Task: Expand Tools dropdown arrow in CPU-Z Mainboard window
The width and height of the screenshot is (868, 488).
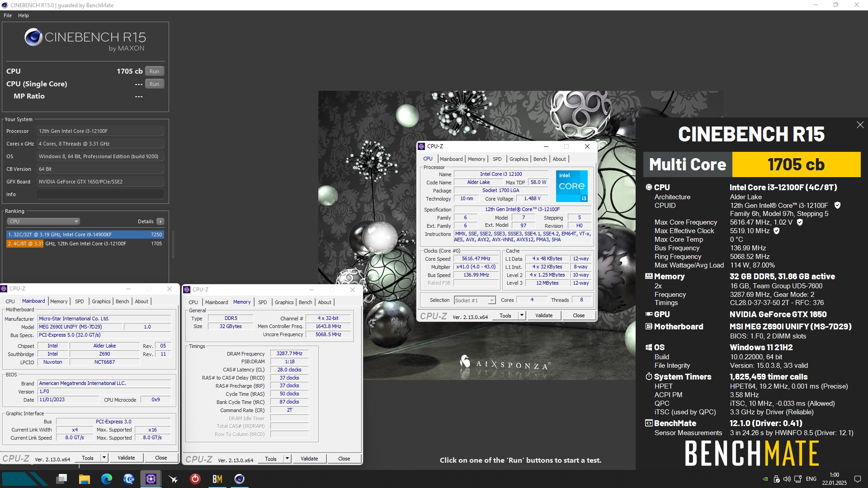Action: pyautogui.click(x=104, y=458)
